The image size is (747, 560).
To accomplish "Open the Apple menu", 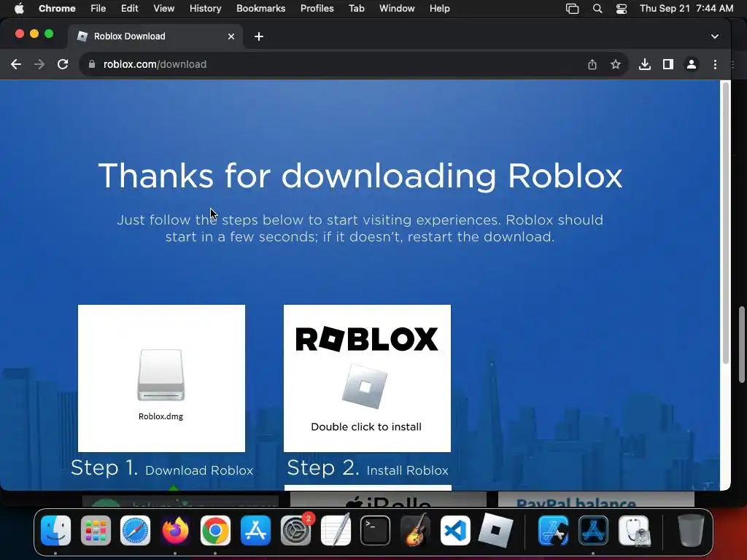I will click(x=19, y=9).
